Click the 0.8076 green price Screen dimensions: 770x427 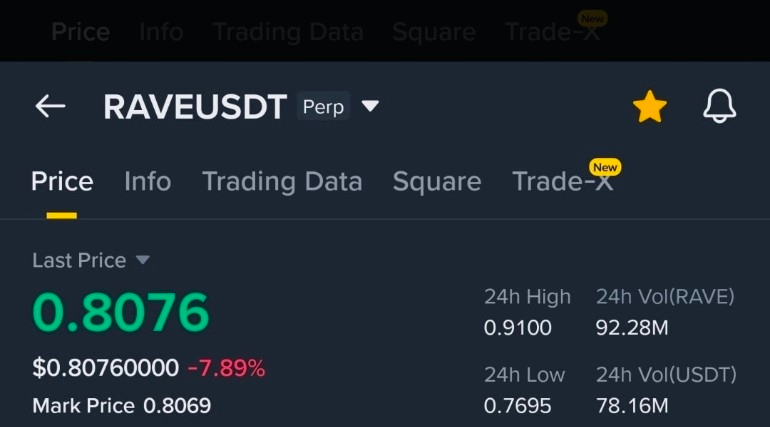click(x=121, y=312)
